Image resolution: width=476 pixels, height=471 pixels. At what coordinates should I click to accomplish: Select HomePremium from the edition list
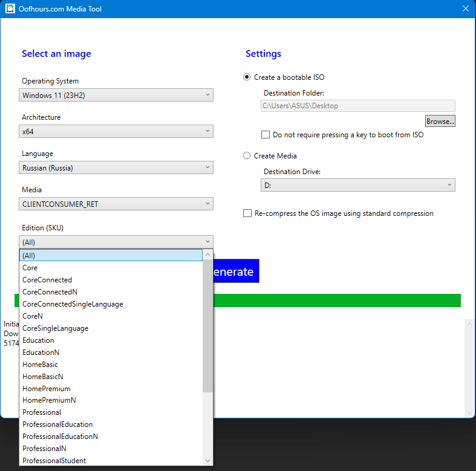pyautogui.click(x=46, y=389)
